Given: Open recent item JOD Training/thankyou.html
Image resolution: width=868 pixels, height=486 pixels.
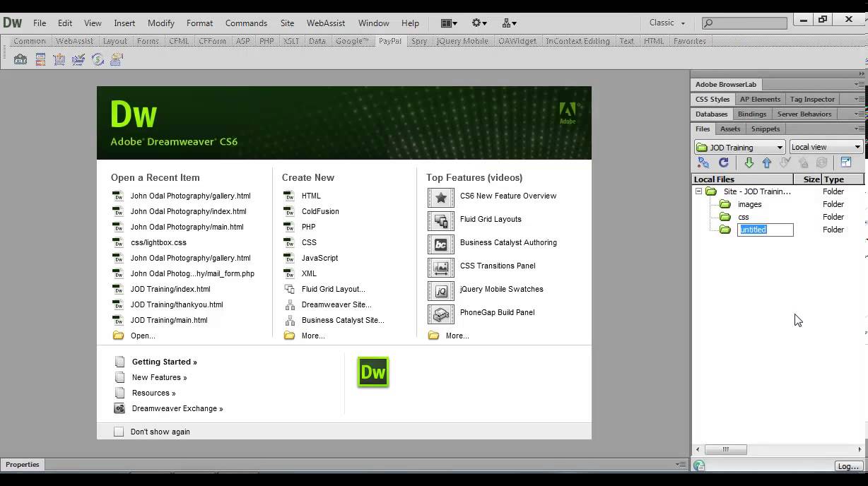Looking at the screenshot, I should point(177,304).
